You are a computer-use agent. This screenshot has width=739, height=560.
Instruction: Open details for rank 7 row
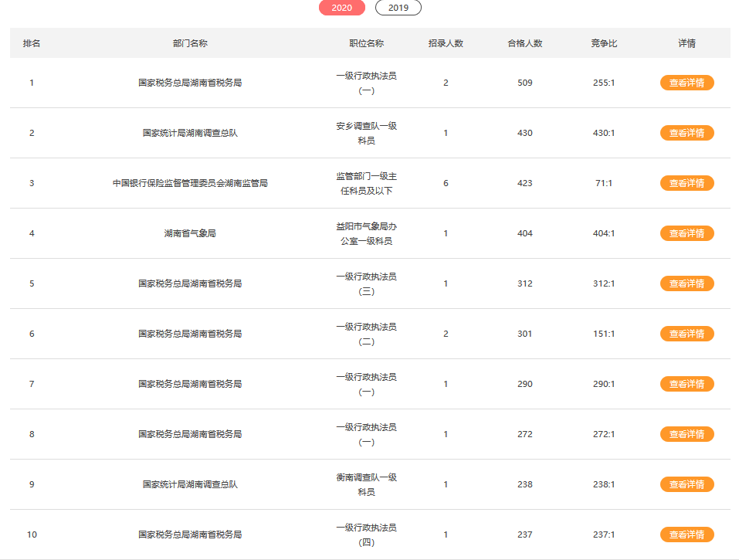click(686, 384)
